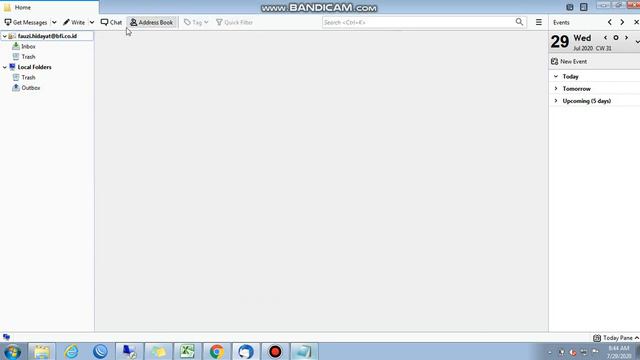
Task: Click the online status icon in status bar
Action: point(6,337)
